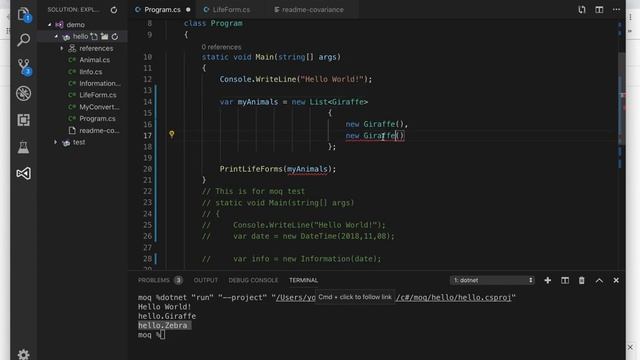The height and width of the screenshot is (360, 640).
Task: Click 'List<Giraffe>' on line 14
Action: pos(338,102)
